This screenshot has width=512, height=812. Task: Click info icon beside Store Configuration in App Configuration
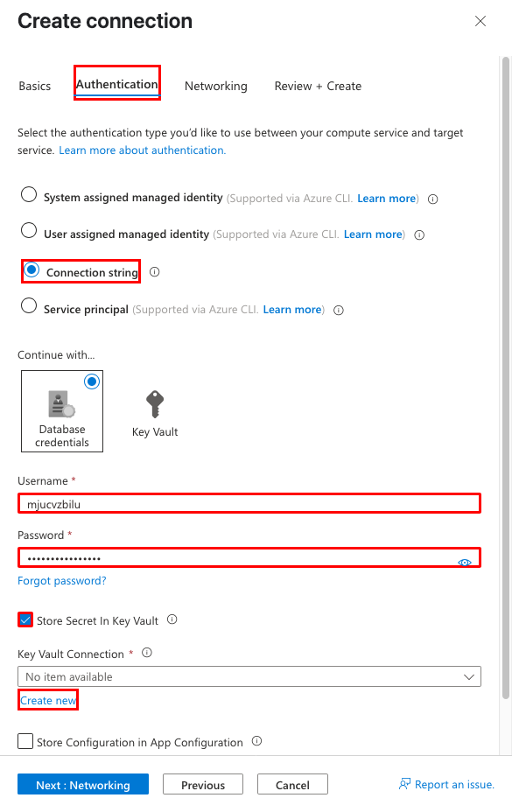tap(256, 741)
